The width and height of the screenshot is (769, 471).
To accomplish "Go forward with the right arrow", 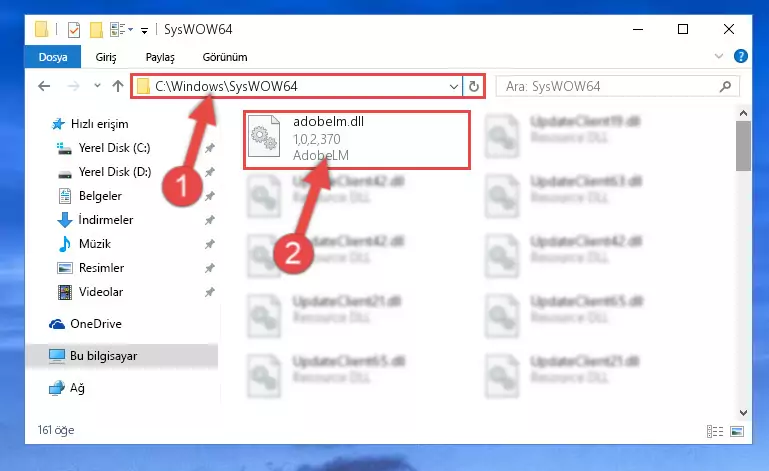I will (74, 86).
